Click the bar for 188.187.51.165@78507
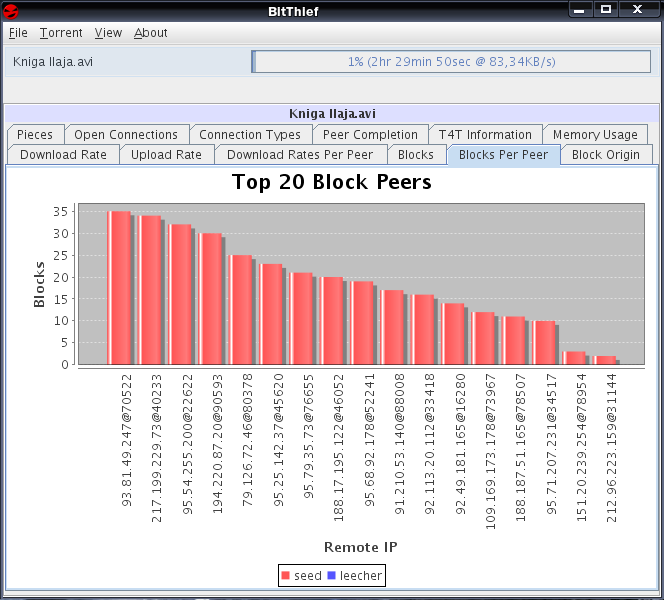The width and height of the screenshot is (664, 600). (513, 340)
